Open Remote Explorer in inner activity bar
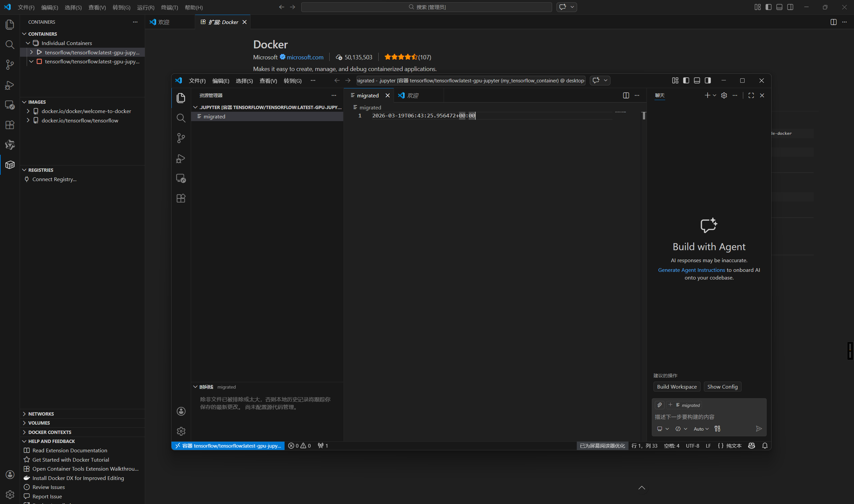 pyautogui.click(x=181, y=178)
